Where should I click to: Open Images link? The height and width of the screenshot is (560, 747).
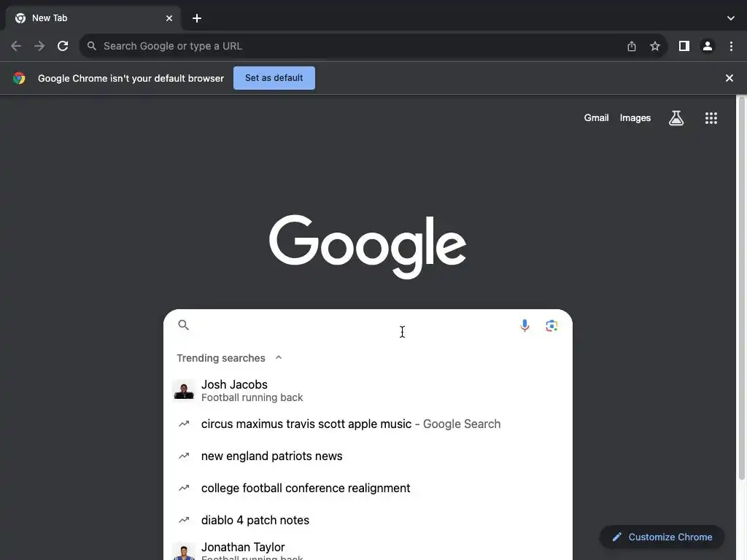point(635,118)
